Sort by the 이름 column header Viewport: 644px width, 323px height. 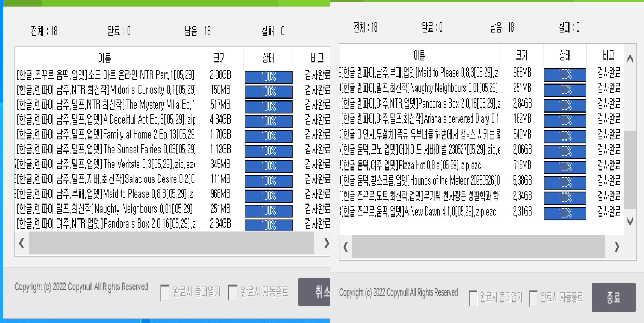point(104,58)
